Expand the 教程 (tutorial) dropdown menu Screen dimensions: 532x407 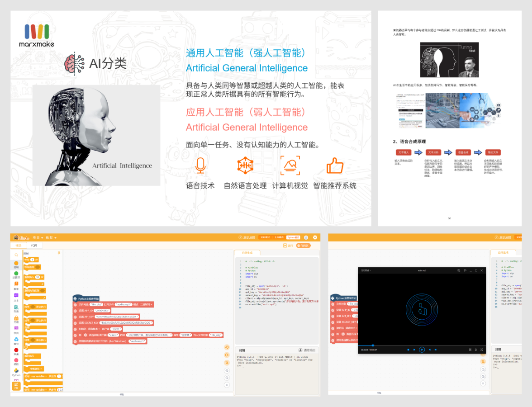tap(52, 237)
